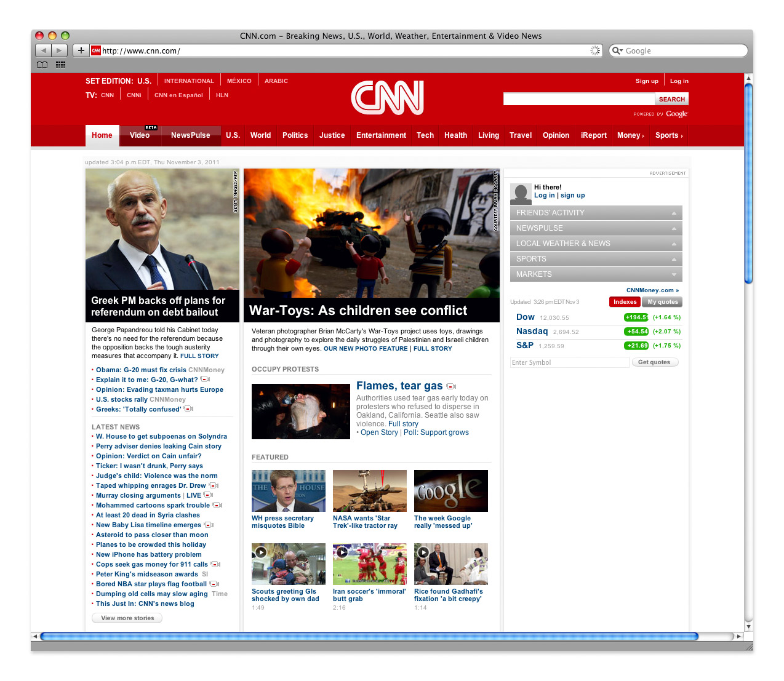Image resolution: width=784 pixels, height=681 pixels.
Task: Click video icon after Bored NBA star headline
Action: point(215,584)
